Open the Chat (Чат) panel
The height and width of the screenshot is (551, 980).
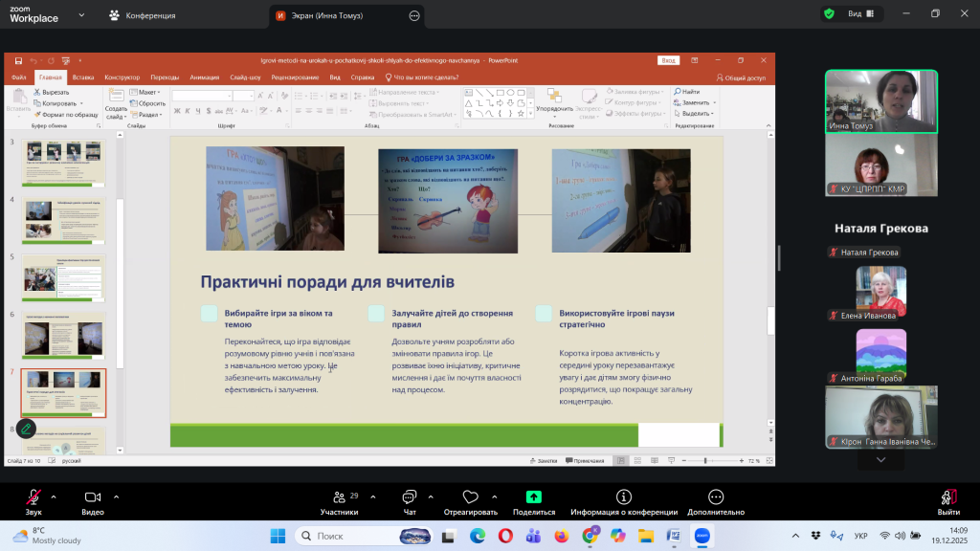coord(410,497)
